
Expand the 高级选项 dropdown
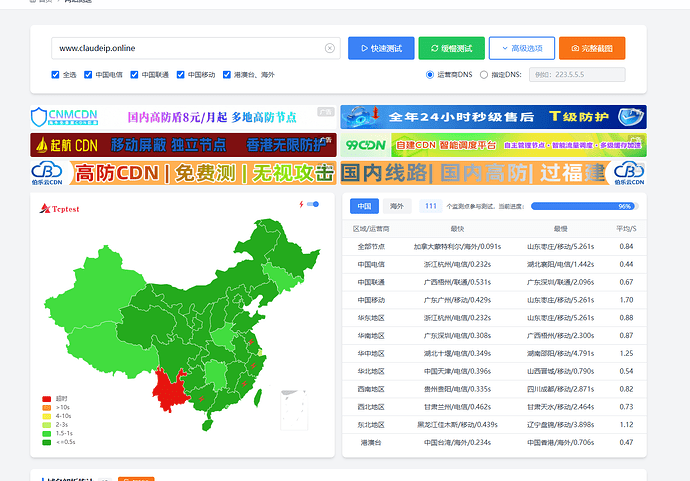coord(522,48)
